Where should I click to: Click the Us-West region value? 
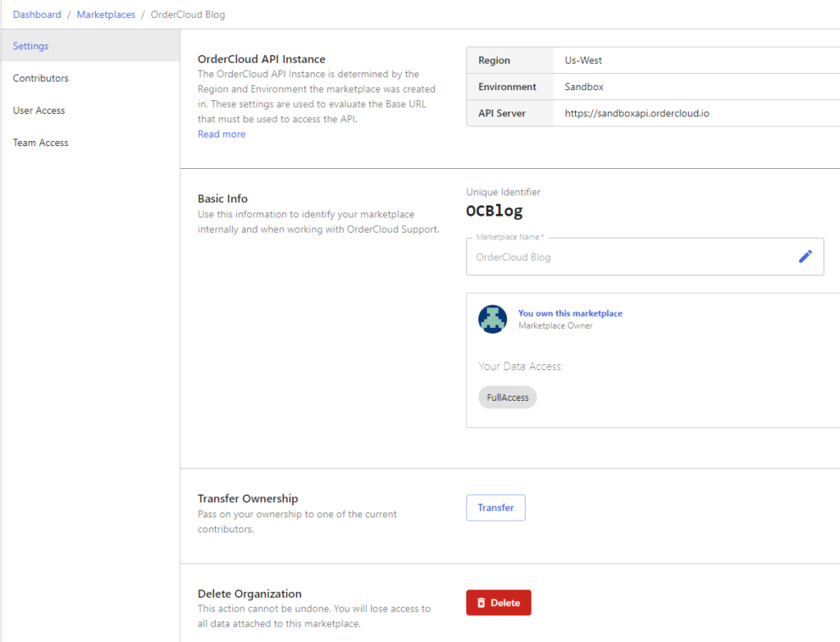click(x=583, y=61)
